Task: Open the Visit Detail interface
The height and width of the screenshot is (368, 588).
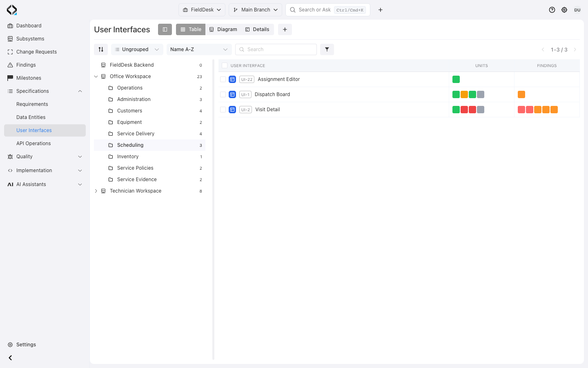Action: (x=267, y=110)
